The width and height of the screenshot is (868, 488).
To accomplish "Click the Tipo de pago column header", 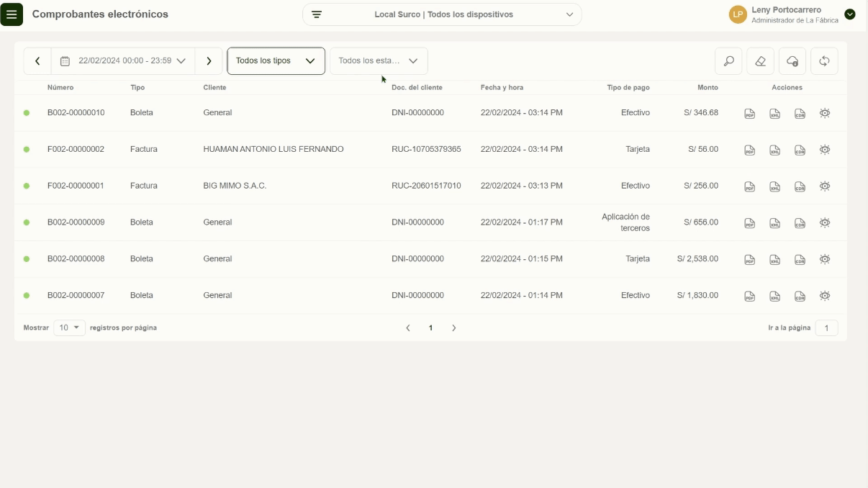I will (628, 87).
